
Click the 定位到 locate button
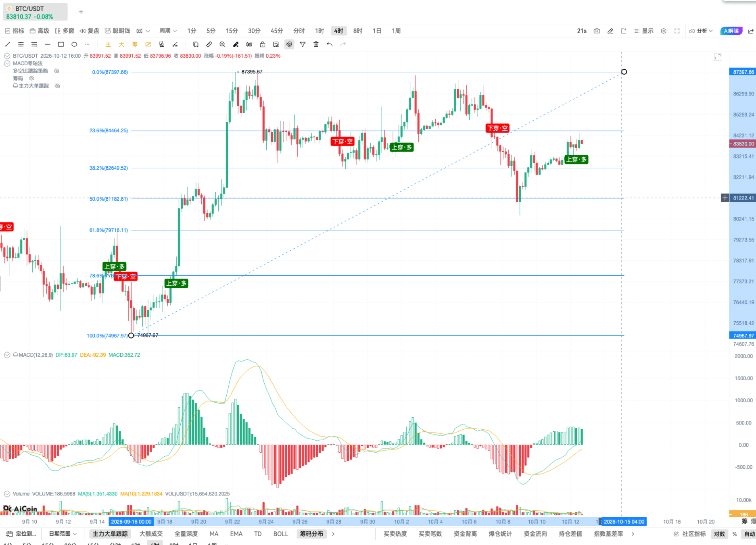pyautogui.click(x=21, y=534)
